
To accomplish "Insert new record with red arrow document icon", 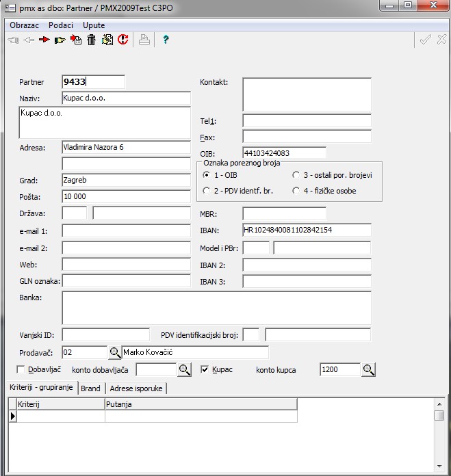I will tap(76, 40).
